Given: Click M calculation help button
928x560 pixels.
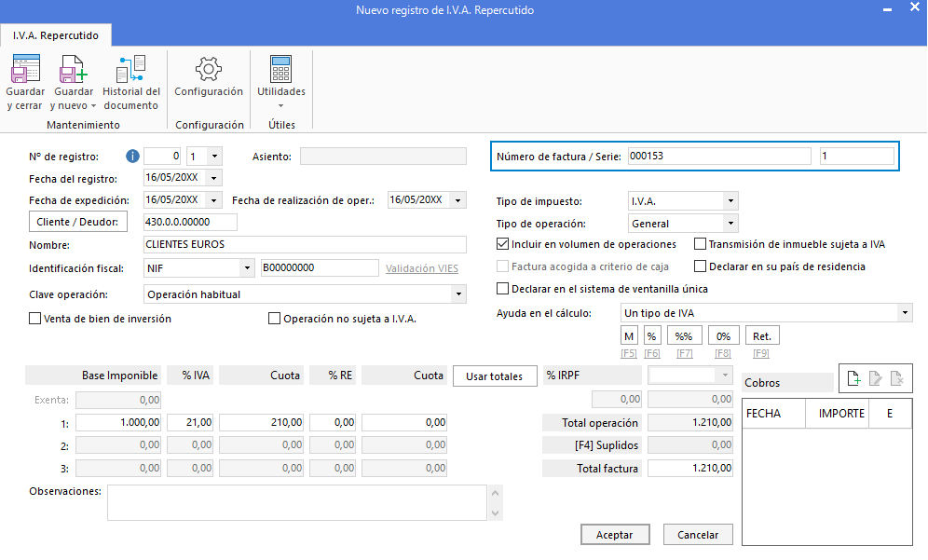Looking at the screenshot, I should (629, 335).
